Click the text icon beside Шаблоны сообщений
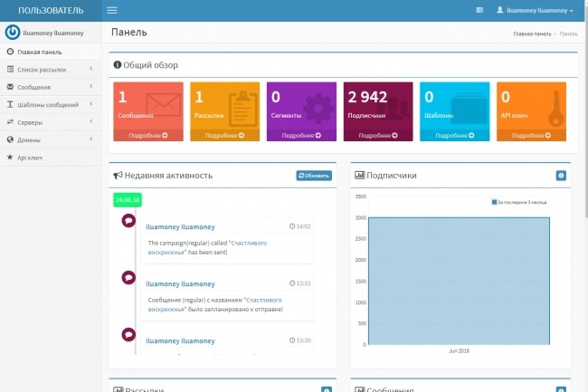 pos(10,104)
